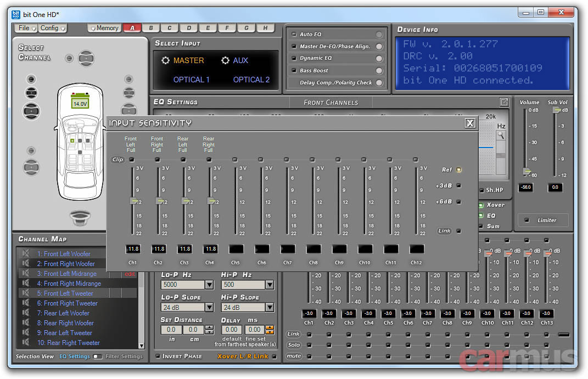Image resolution: width=588 pixels, height=379 pixels.
Task: Pop out the EQ Settings panel
Action: point(504,102)
